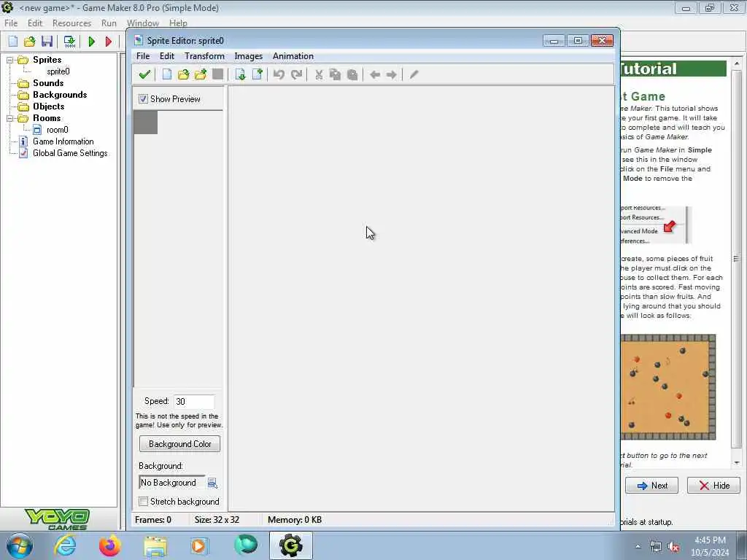Hide the tutorial panel
The image size is (747, 560).
pos(713,485)
